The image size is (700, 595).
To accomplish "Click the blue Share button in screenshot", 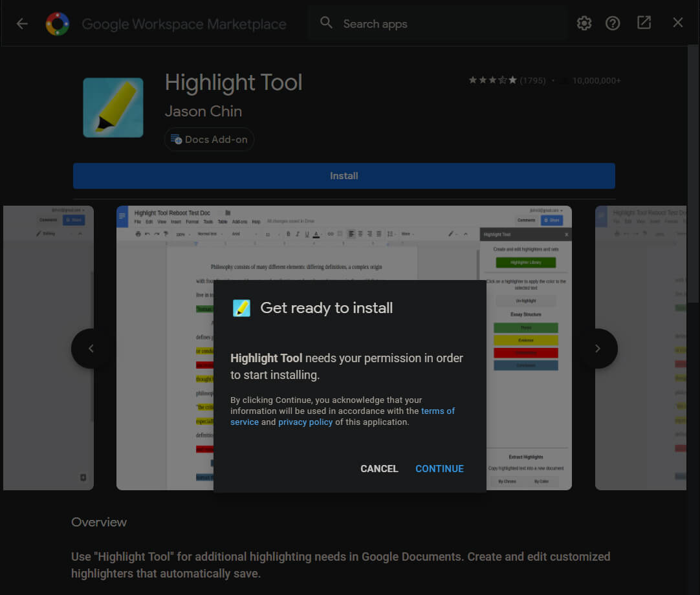I will click(552, 220).
